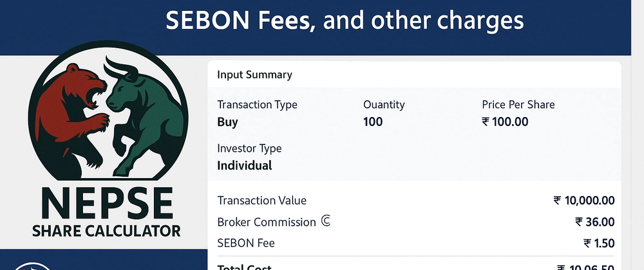Image resolution: width=644 pixels, height=270 pixels.
Task: Click the SHARE CALCULATOR caption
Action: [106, 231]
